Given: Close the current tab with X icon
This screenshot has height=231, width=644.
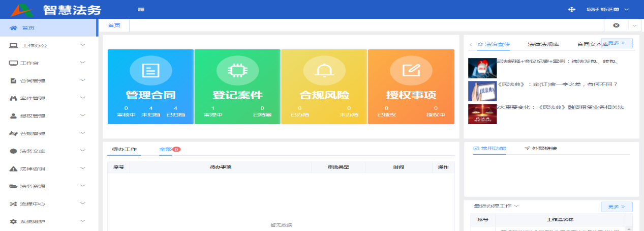Looking at the screenshot, I should (x=616, y=25).
